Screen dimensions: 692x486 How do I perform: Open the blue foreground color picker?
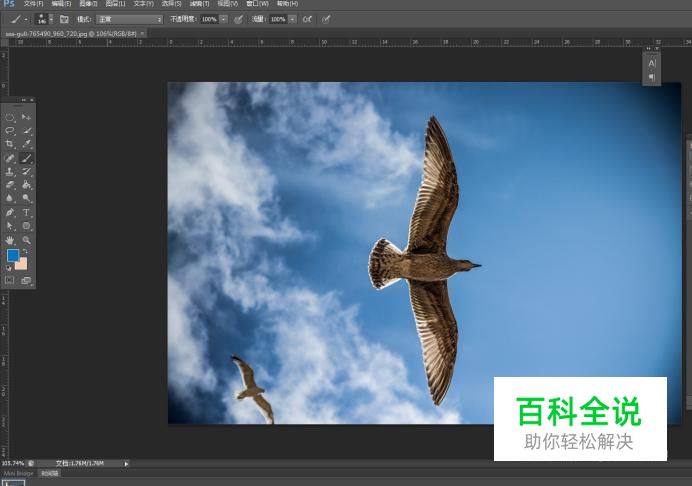13,255
